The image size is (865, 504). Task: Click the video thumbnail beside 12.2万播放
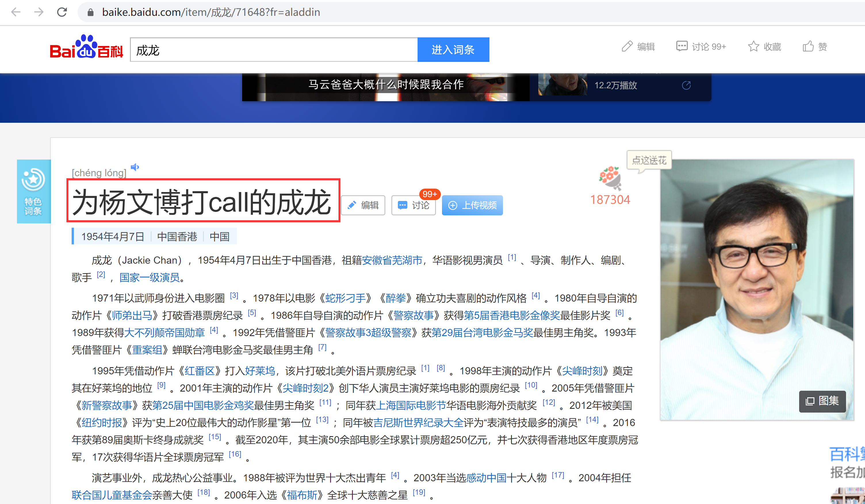pos(563,85)
